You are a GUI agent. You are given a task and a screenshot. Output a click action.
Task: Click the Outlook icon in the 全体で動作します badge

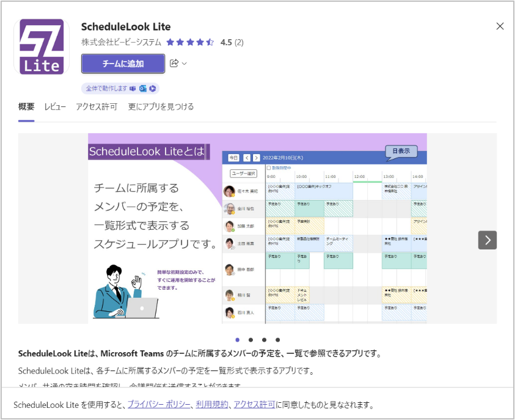[143, 88]
